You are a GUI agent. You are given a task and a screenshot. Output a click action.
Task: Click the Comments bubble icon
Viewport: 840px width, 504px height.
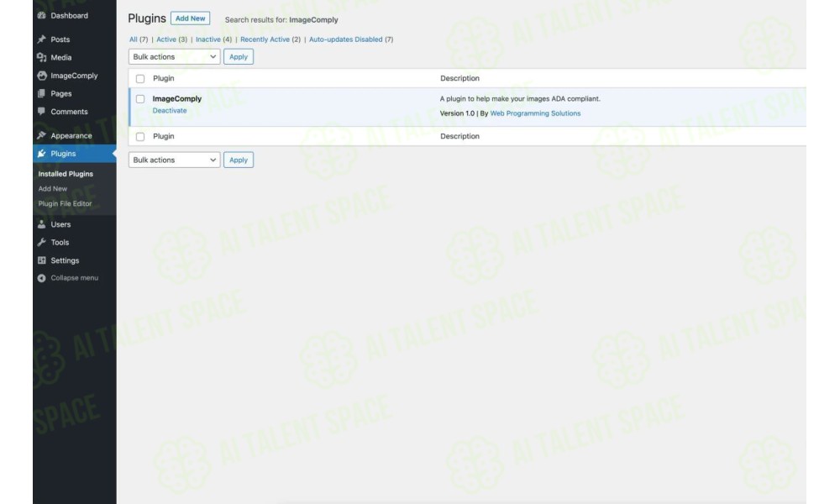(x=41, y=112)
